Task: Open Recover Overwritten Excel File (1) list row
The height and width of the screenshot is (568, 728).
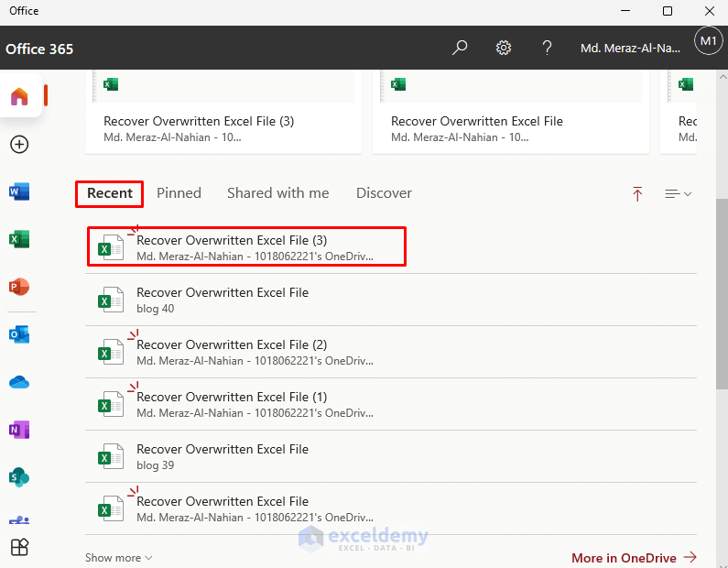Action: 391,404
